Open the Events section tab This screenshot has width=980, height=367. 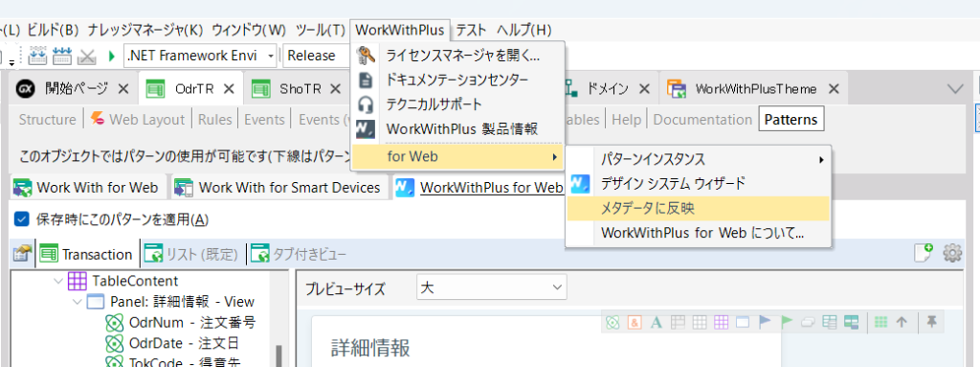(264, 120)
